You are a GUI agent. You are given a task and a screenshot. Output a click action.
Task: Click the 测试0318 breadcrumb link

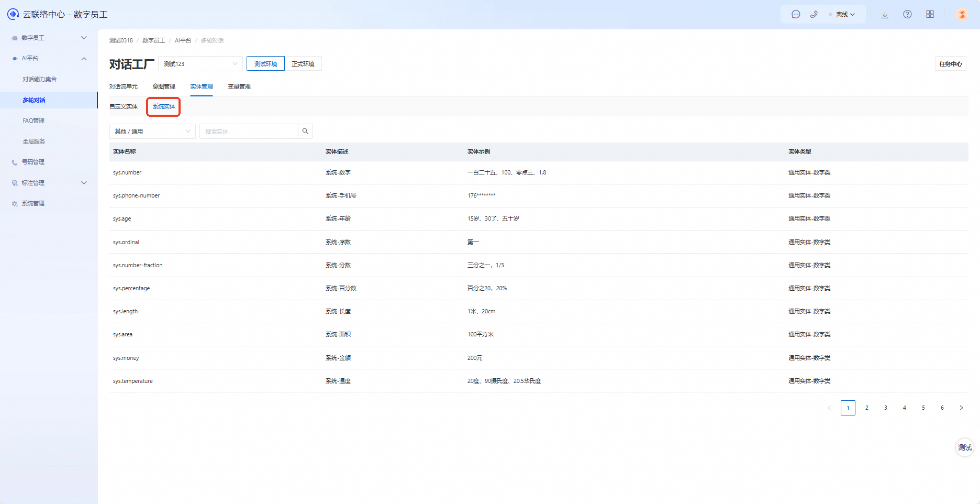tap(121, 40)
